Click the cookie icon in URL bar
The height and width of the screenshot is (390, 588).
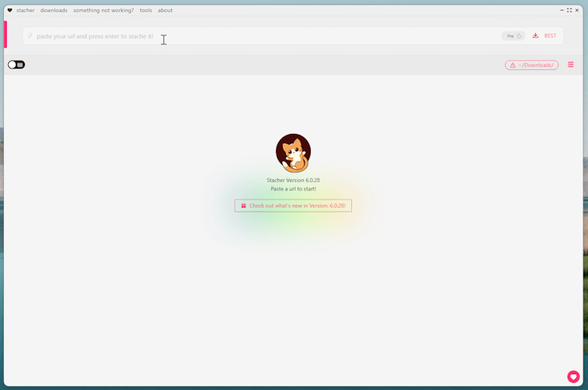click(x=519, y=36)
